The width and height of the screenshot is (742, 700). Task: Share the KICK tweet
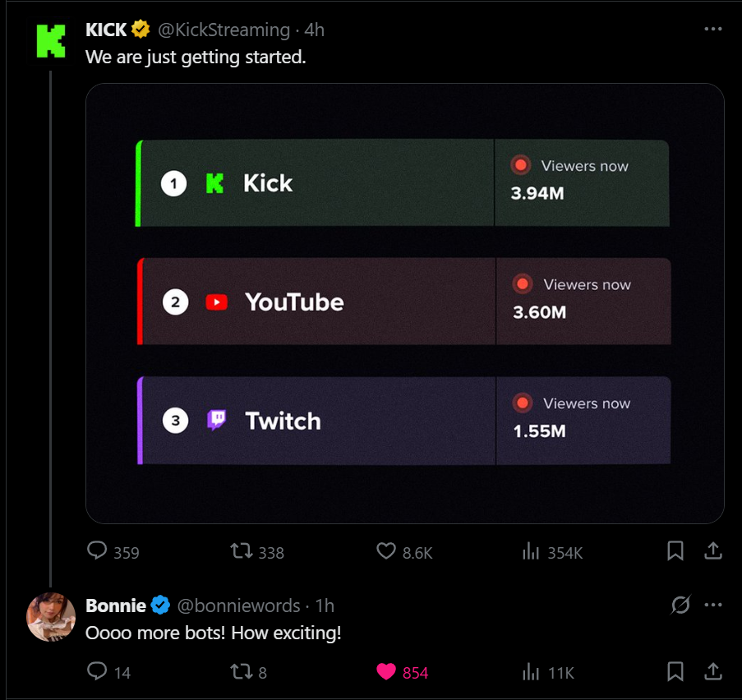pyautogui.click(x=713, y=550)
